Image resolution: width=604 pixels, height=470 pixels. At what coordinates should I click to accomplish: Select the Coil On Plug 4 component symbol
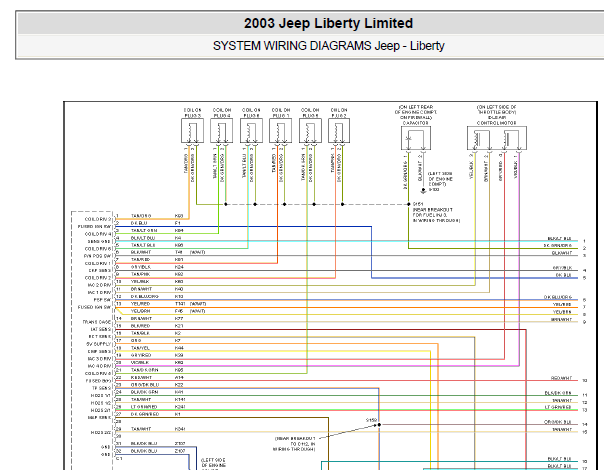pos(221,131)
